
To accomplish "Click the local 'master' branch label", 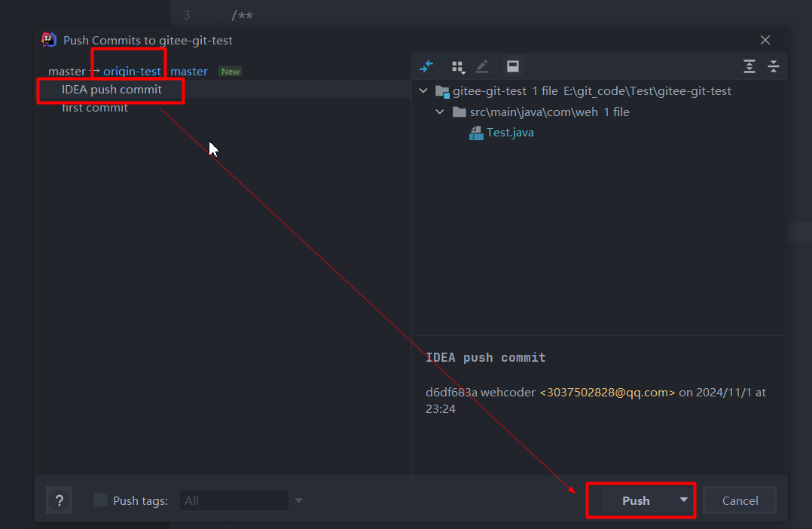I will coord(67,72).
